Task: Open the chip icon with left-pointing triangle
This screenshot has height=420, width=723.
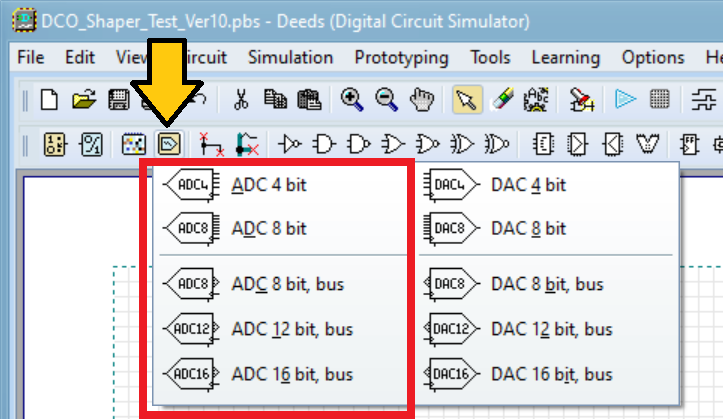Action: [613, 144]
